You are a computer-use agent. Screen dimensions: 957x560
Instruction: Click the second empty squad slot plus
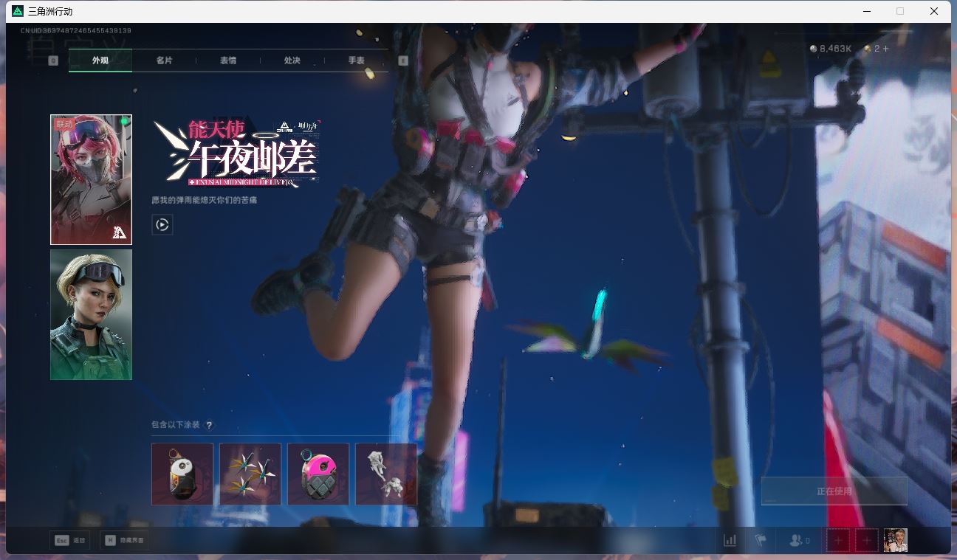867,541
